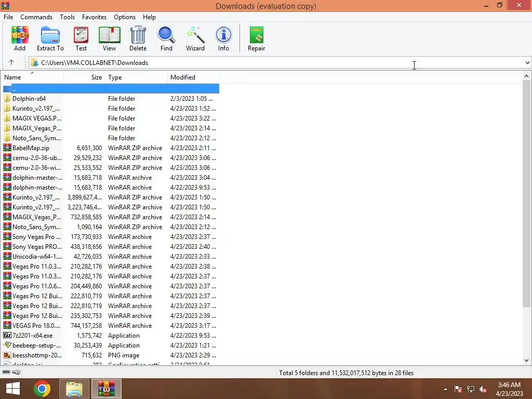Viewport: 532px width, 399px height.
Task: Open the File menu
Action: pyautogui.click(x=8, y=17)
